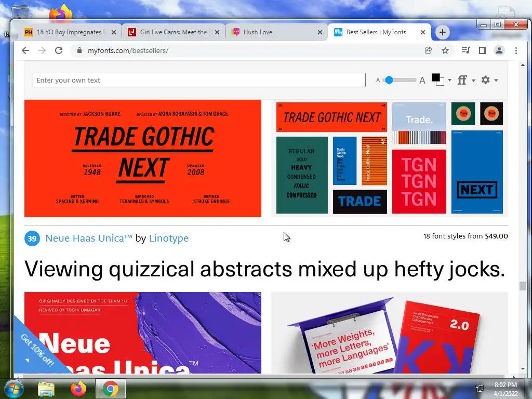Viewport: 532px width, 399px height.
Task: Select the Best Sellers | MyFonts tab
Action: 376,32
